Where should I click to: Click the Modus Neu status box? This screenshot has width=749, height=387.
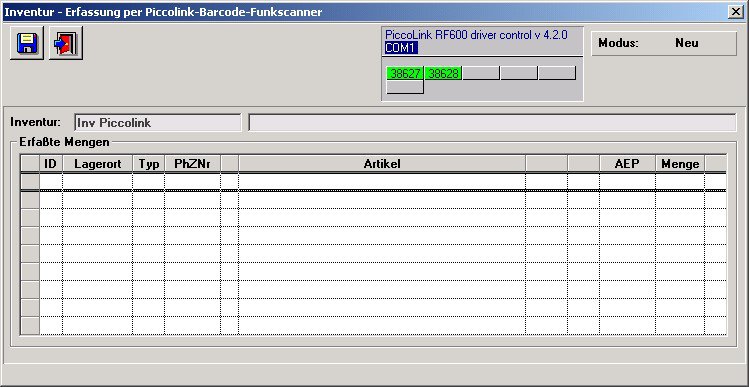point(664,43)
